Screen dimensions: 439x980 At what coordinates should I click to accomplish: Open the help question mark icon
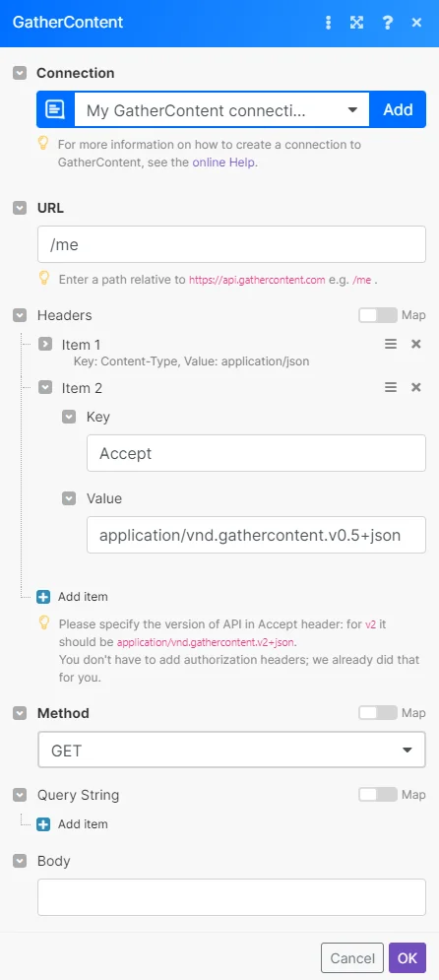pos(387,23)
